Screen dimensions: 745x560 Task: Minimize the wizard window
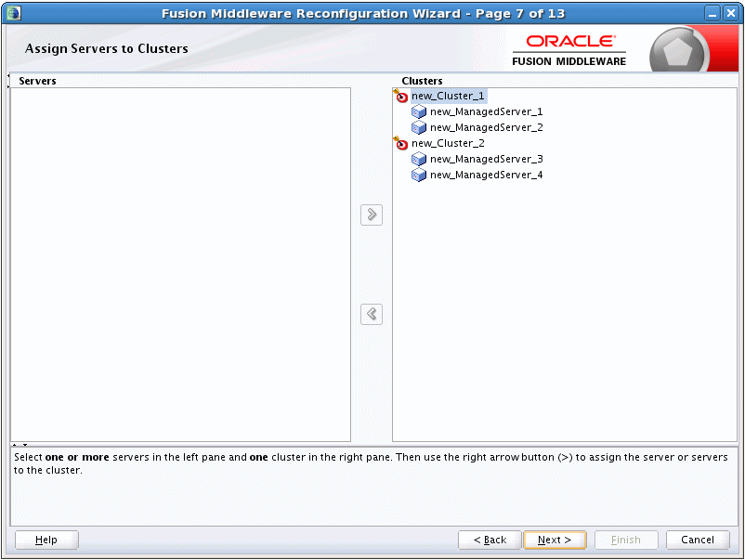pos(712,13)
